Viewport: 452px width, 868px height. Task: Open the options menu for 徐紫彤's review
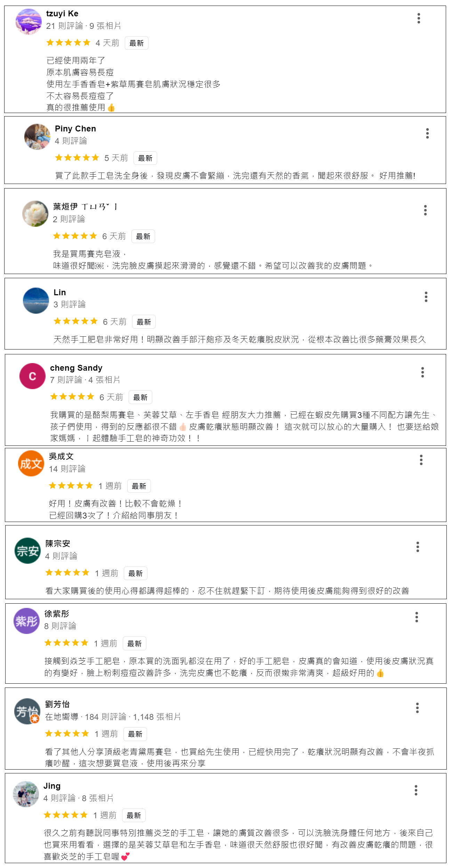click(x=417, y=617)
